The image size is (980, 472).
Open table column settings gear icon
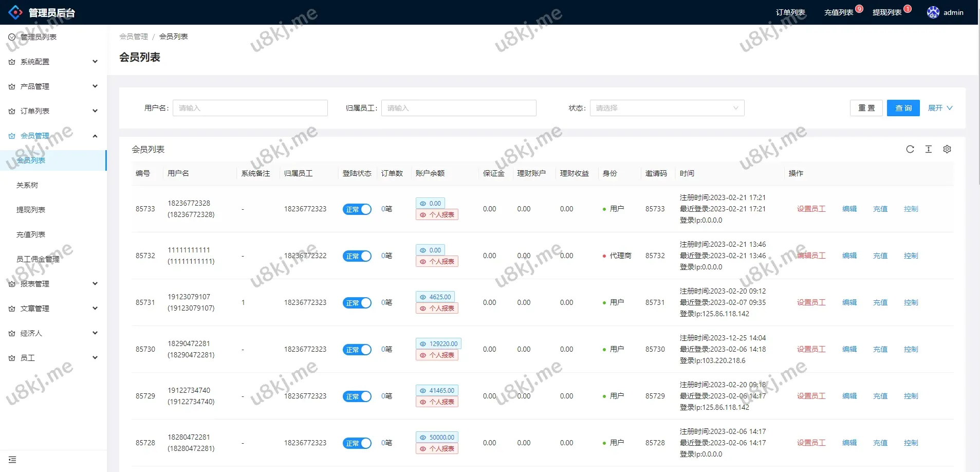click(x=947, y=149)
